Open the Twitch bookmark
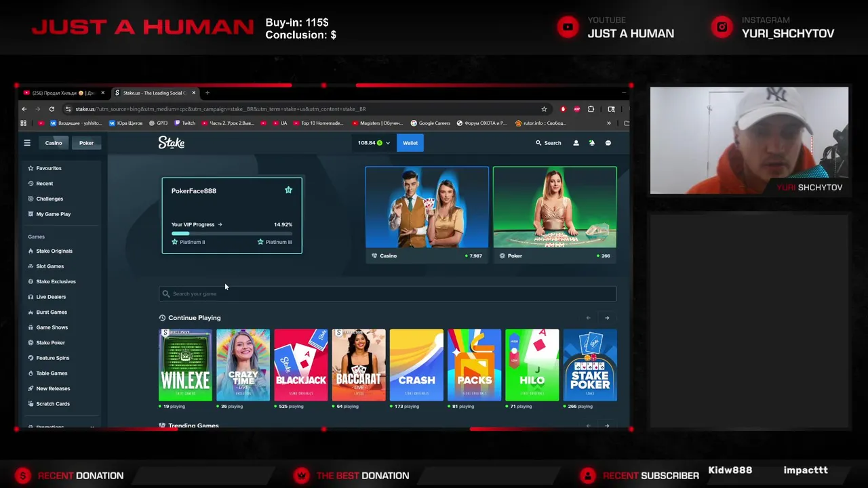The height and width of the screenshot is (488, 868). pos(185,123)
